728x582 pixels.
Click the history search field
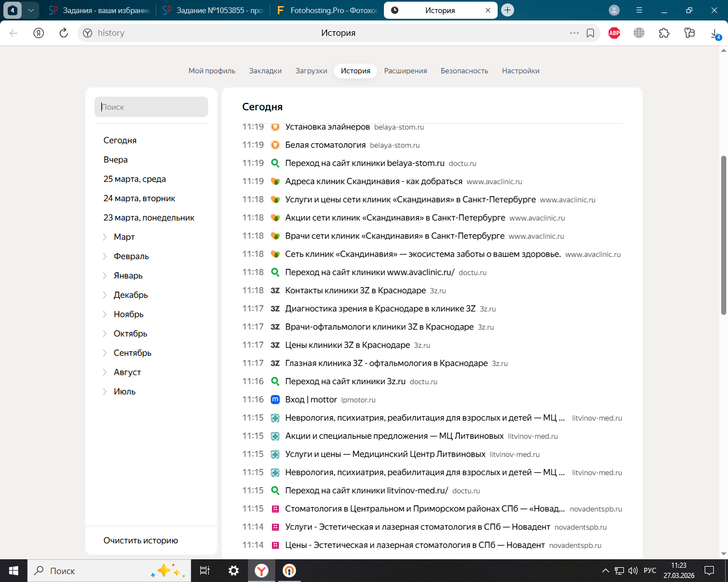click(x=151, y=107)
